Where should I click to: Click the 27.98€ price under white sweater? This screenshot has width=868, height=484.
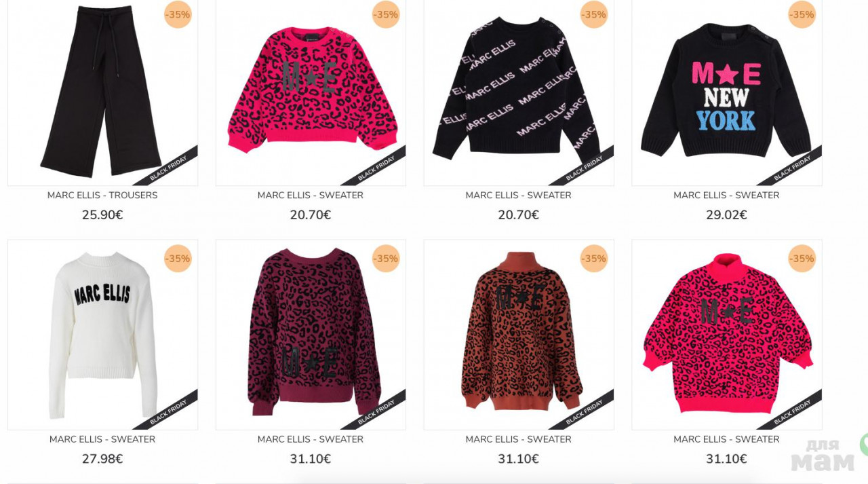pos(102,459)
